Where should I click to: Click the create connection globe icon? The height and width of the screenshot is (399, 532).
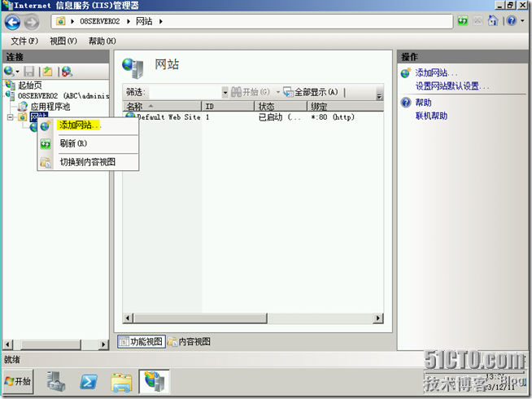(9, 72)
